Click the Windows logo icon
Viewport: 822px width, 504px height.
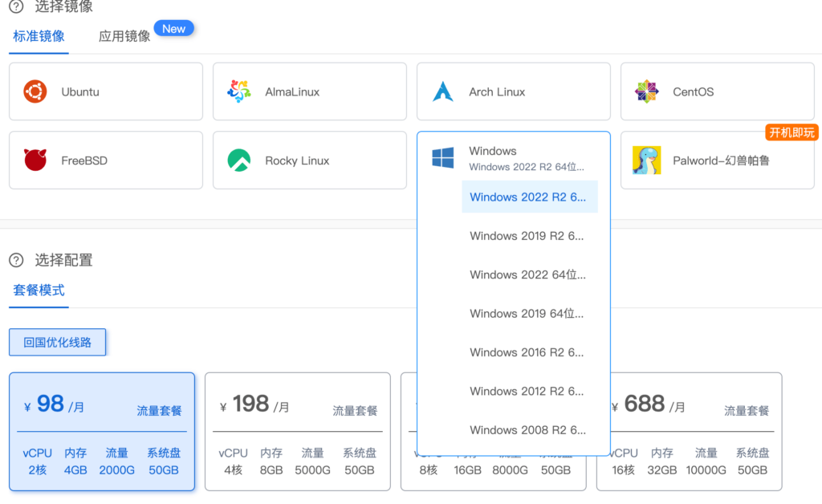point(443,157)
